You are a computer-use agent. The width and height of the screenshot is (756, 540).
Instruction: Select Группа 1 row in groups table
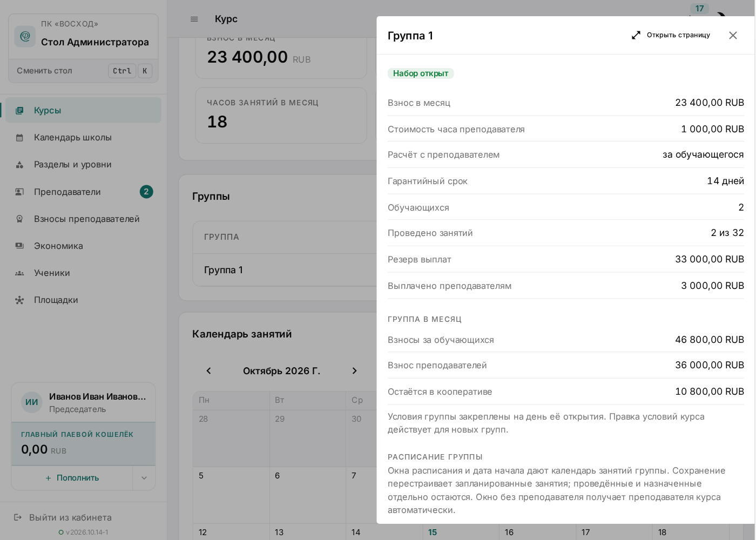[285, 270]
